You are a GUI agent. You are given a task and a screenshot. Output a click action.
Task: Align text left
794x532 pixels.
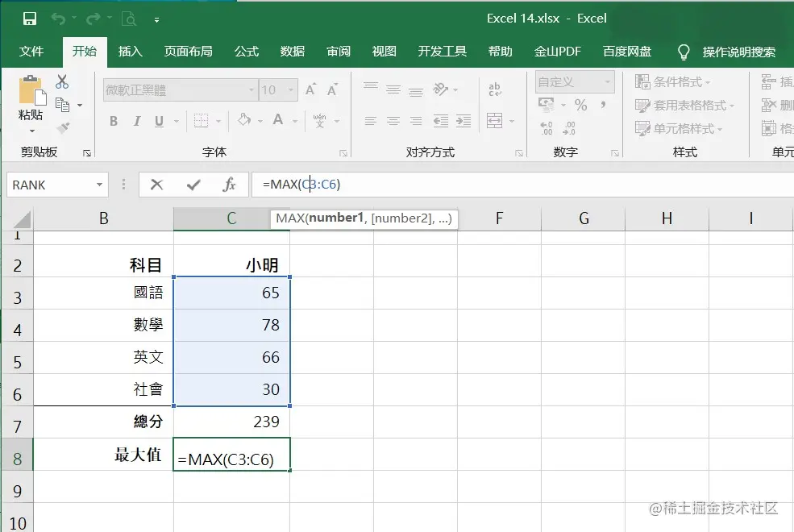click(x=371, y=121)
